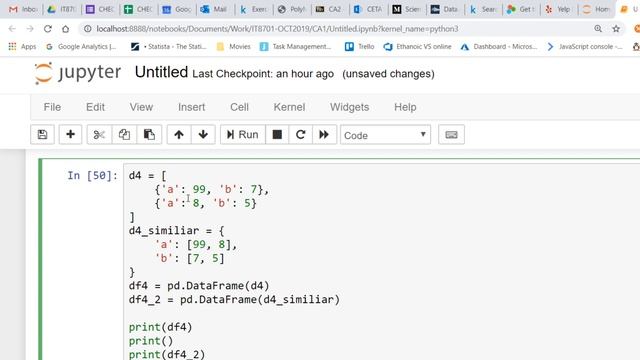Focus the localhost address bar
Image resolution: width=640 pixels, height=360 pixels.
[x=278, y=29]
